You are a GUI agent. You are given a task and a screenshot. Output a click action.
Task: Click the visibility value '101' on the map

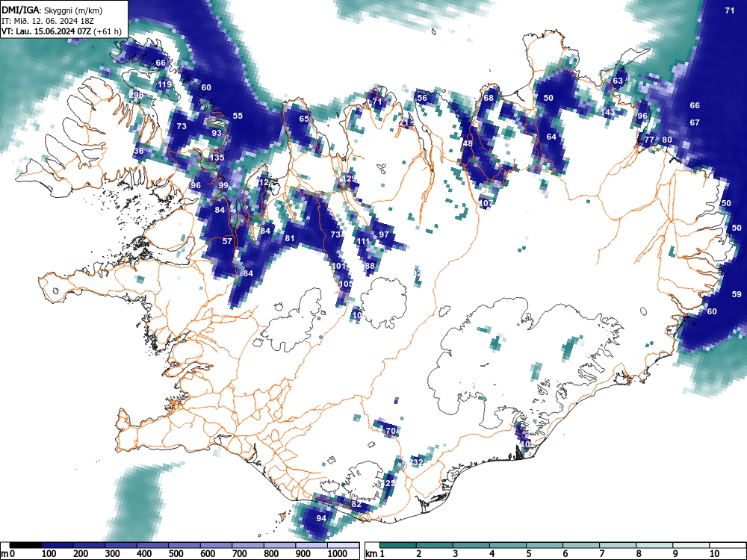tap(338, 266)
